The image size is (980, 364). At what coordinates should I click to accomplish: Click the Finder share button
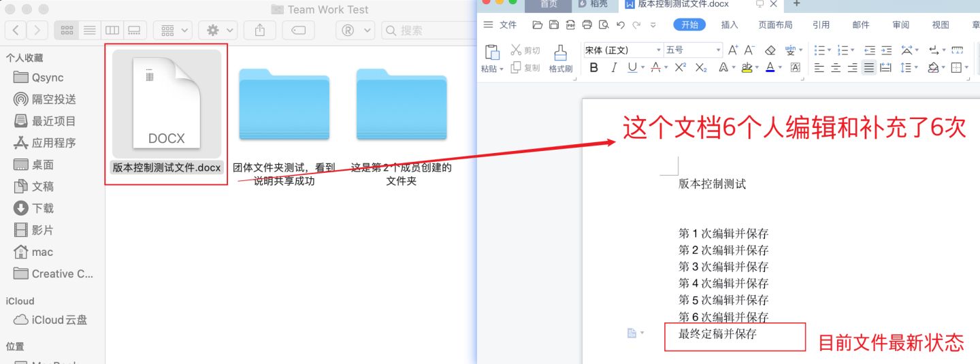[260, 30]
